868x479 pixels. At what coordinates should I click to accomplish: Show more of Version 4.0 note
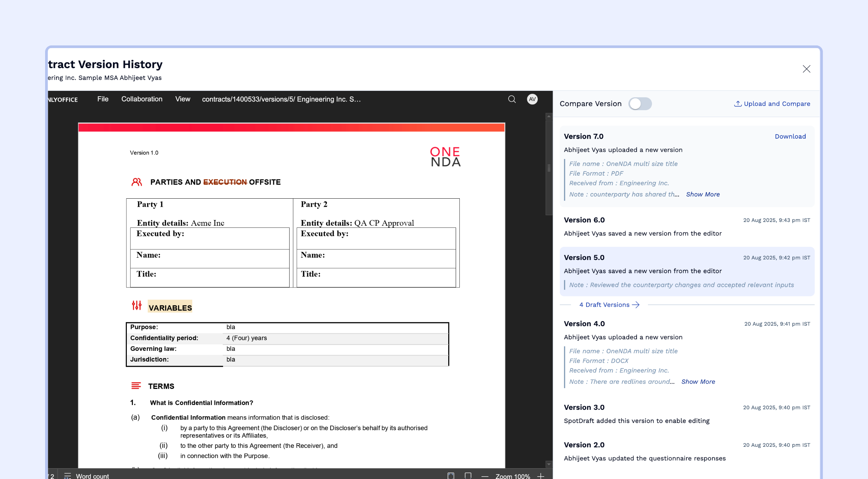(698, 382)
